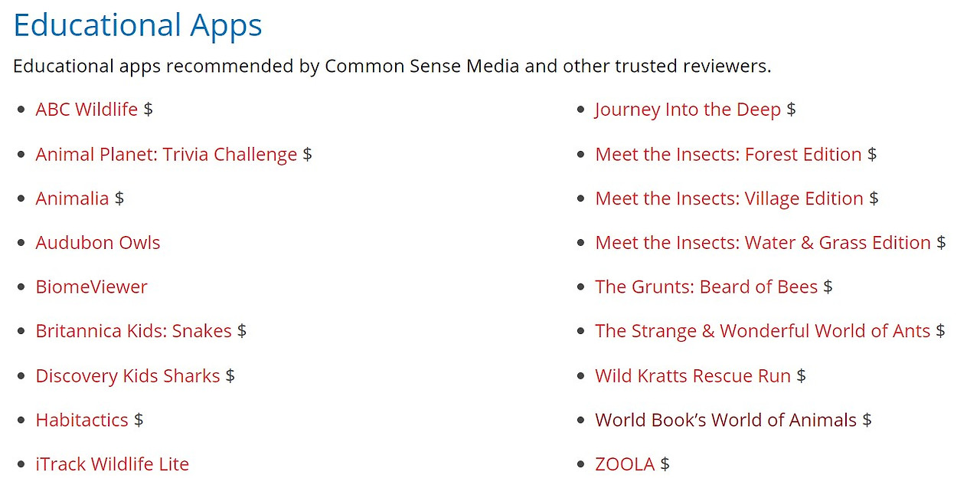Click Journey Into the Deep link
This screenshot has width=980, height=485.
tap(688, 110)
